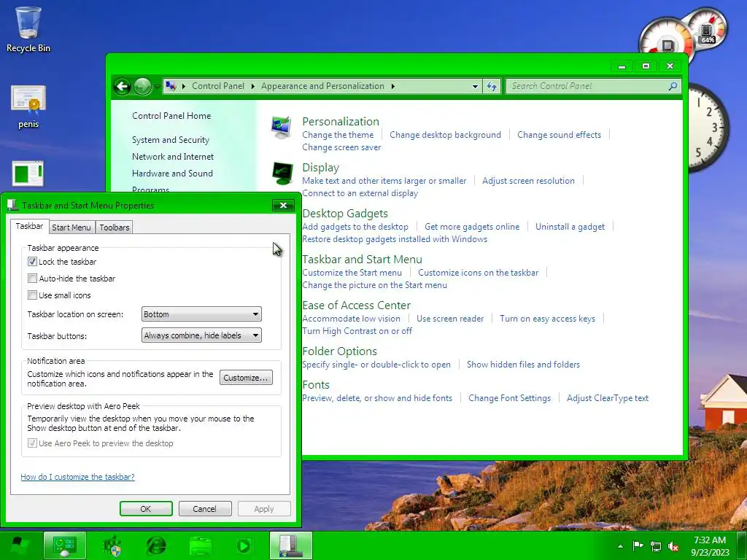Open Network and Internet in sidebar
This screenshot has width=747, height=560.
(173, 157)
